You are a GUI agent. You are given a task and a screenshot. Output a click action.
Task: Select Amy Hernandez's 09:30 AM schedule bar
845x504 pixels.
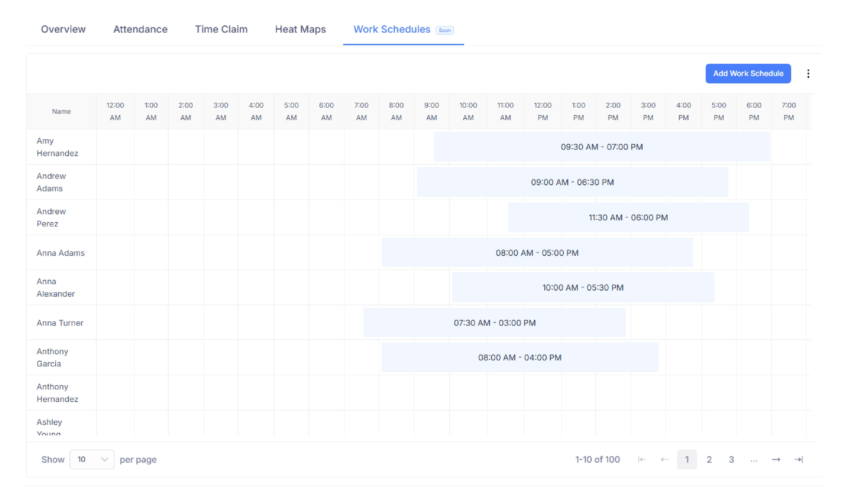pyautogui.click(x=602, y=147)
